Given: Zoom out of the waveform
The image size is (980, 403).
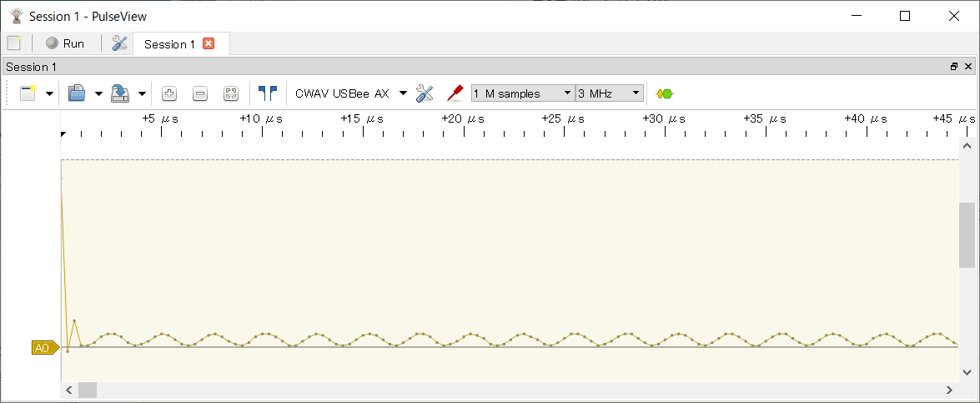Looking at the screenshot, I should (200, 93).
